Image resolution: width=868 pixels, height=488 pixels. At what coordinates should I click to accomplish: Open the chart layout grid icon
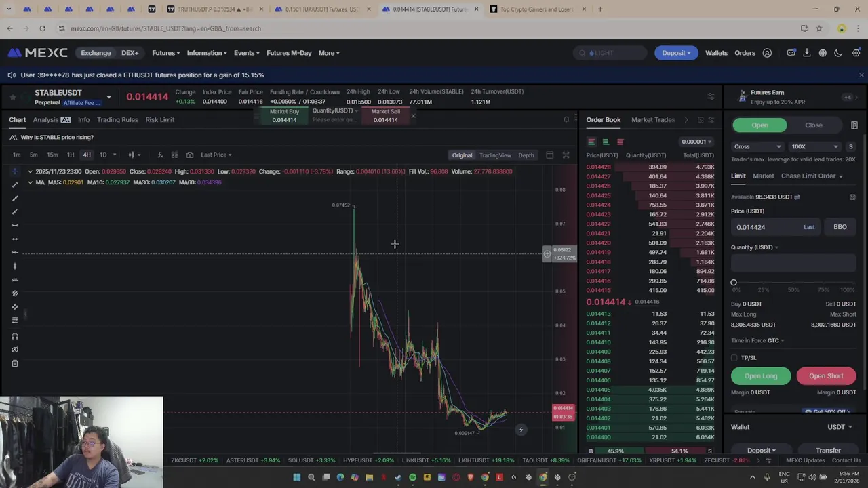pos(174,155)
